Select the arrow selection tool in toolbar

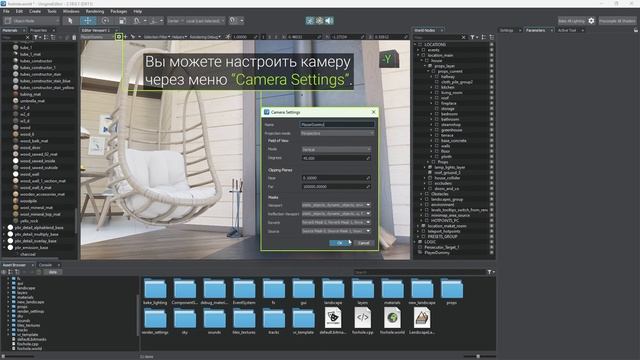pyautogui.click(x=70, y=20)
